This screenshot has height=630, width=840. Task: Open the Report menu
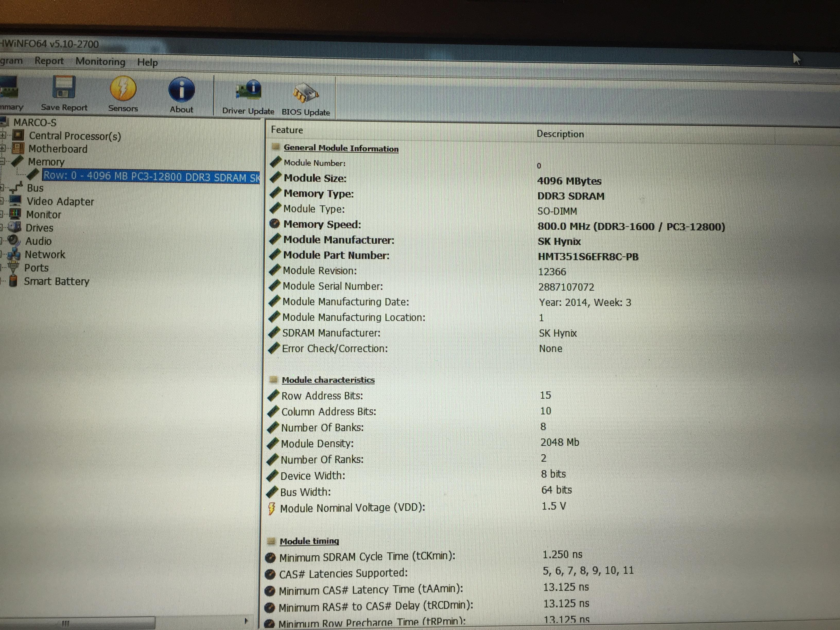[49, 61]
